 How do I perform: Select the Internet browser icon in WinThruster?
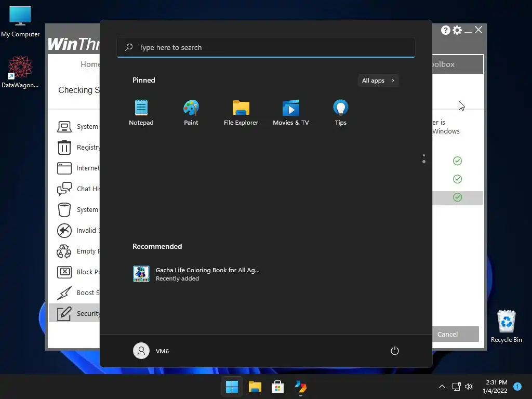click(64, 168)
